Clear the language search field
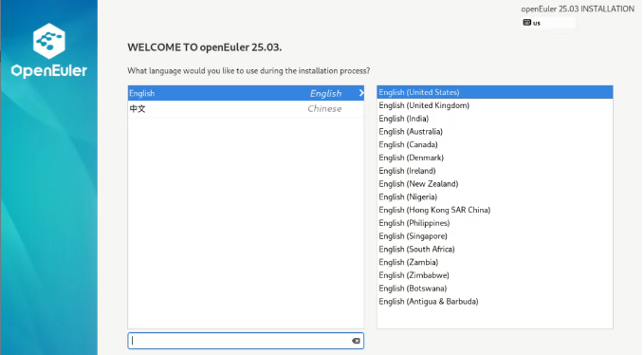Screen dimensions: 644x355 (356, 341)
